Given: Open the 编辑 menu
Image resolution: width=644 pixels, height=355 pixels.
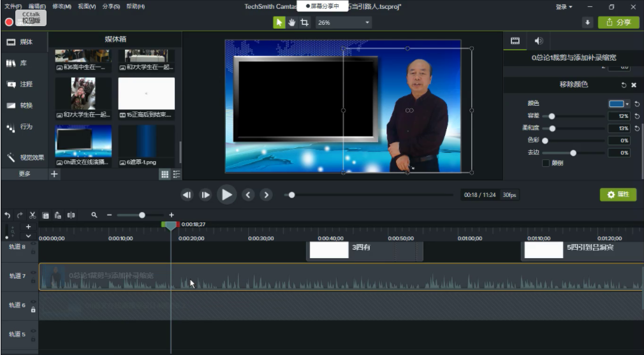Looking at the screenshot, I should (38, 6).
